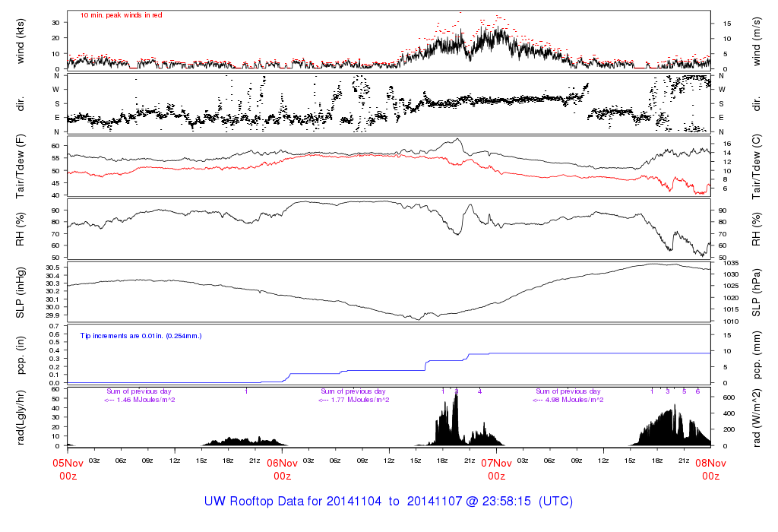Select the "06Nov" date label
Viewport: 778px width, 532px height.
point(283,464)
